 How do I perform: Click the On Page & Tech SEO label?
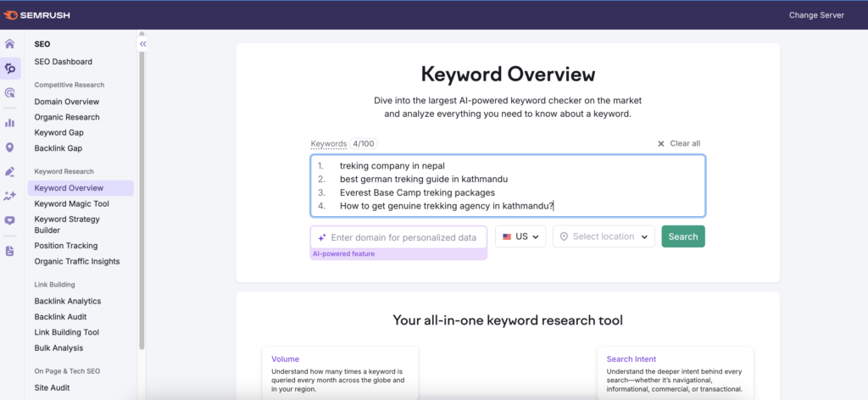click(67, 371)
